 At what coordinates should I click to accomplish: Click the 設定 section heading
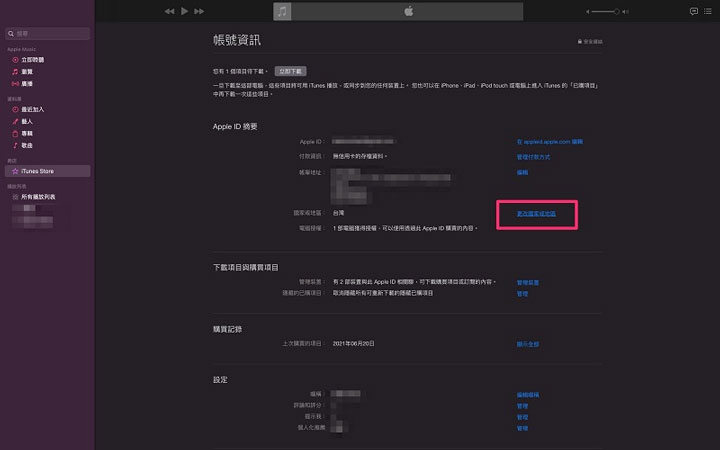coord(220,380)
